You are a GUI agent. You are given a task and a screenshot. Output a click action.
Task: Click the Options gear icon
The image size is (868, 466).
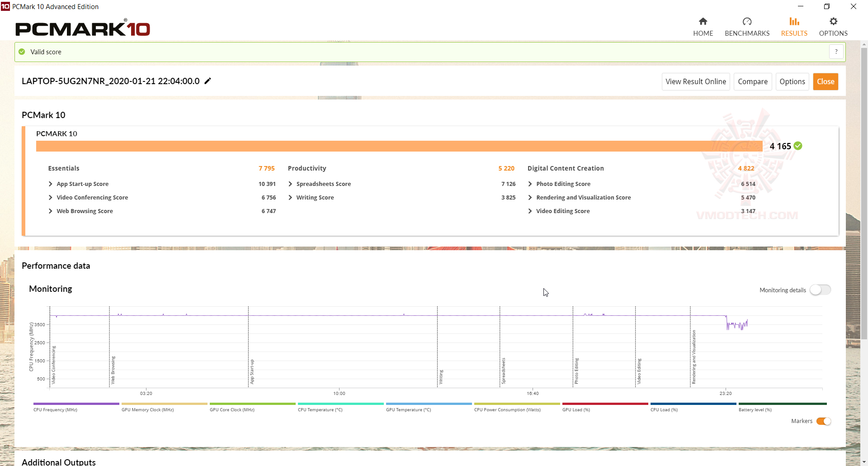pyautogui.click(x=833, y=21)
